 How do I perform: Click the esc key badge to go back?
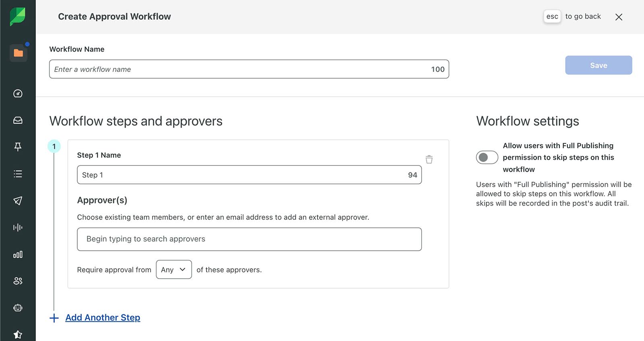click(552, 17)
